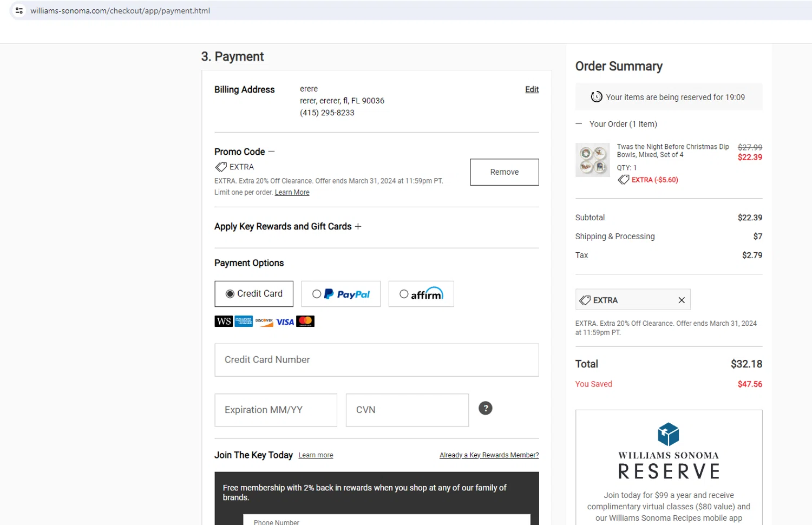
Task: Click the reservation timer clock icon
Action: point(597,97)
